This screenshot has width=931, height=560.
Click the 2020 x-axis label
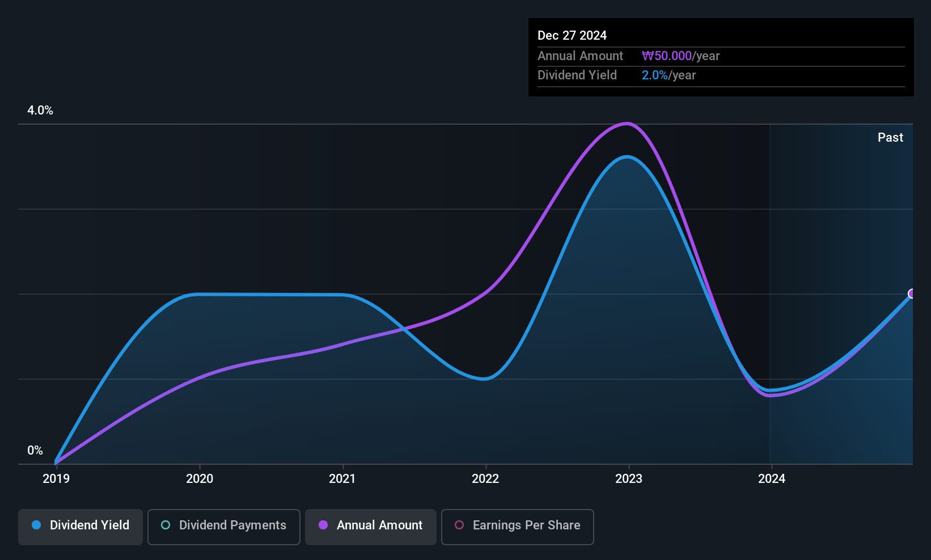point(200,478)
